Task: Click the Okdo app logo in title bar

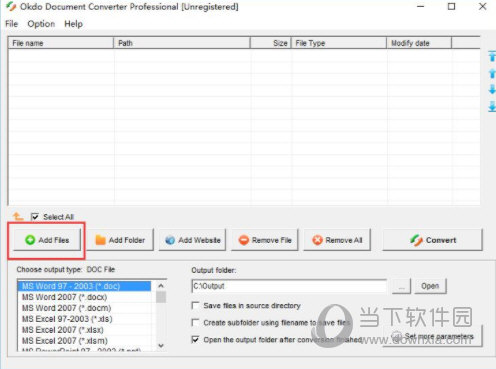Action: (11, 6)
